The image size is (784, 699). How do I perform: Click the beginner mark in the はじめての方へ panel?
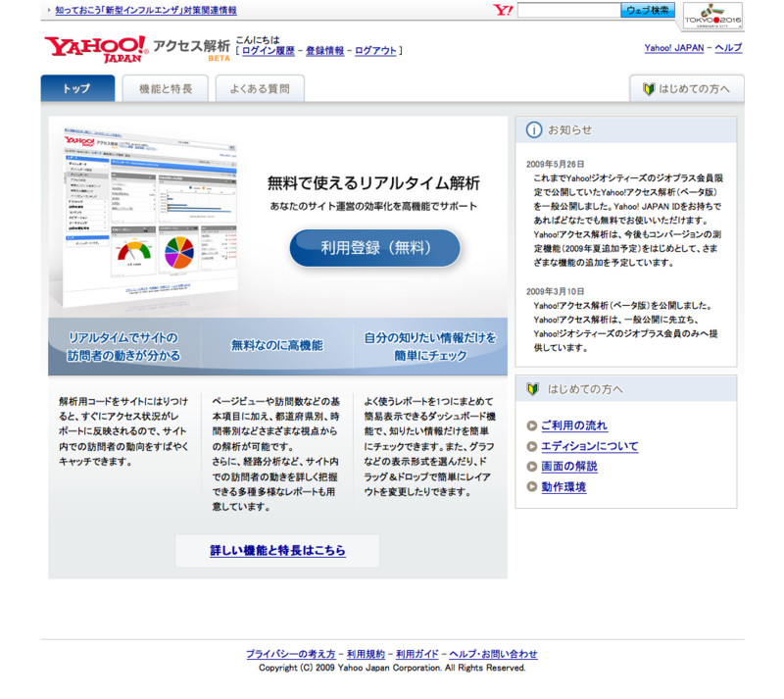pyautogui.click(x=532, y=389)
